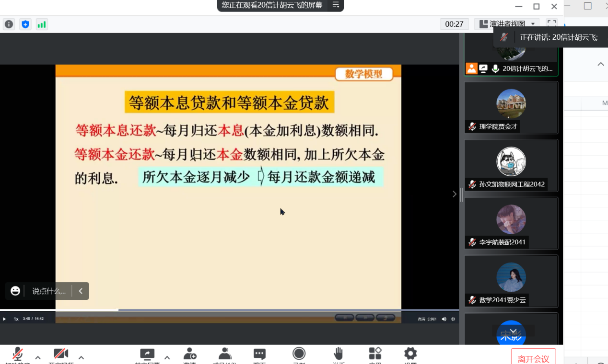This screenshot has width=608, height=364.
Task: Click muted mic icon on 孙文凯物联网工程2042 tile
Action: pyautogui.click(x=472, y=184)
